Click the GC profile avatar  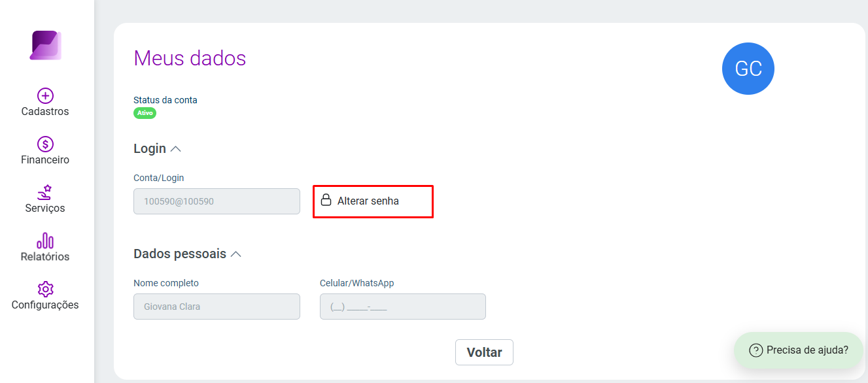point(748,69)
